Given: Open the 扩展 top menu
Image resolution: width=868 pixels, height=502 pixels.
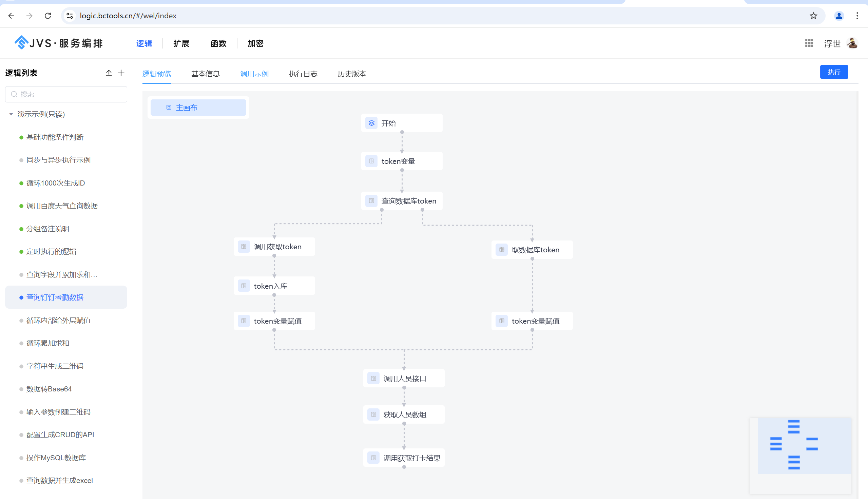Looking at the screenshot, I should (x=181, y=43).
